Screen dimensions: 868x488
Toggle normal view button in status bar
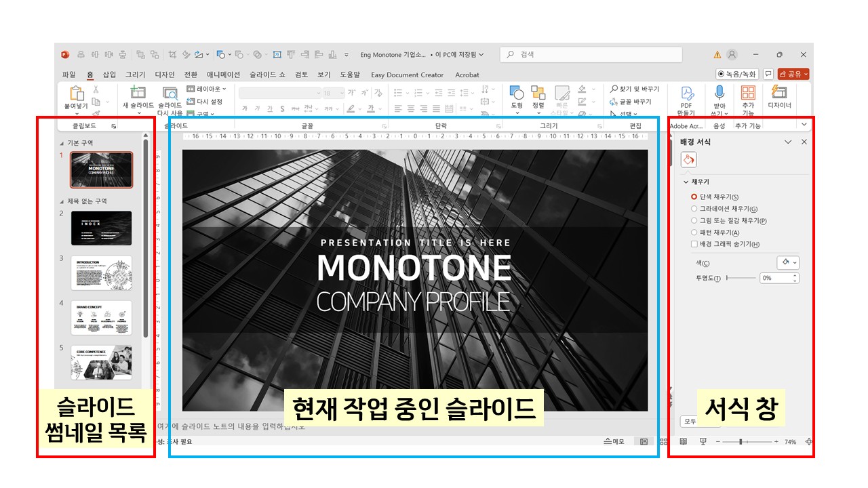[644, 441]
